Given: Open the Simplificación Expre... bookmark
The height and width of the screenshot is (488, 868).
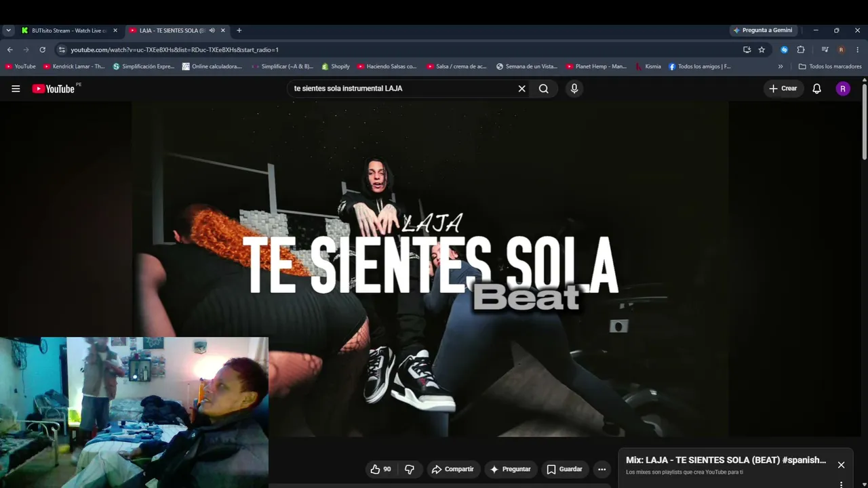Looking at the screenshot, I should coord(144,66).
